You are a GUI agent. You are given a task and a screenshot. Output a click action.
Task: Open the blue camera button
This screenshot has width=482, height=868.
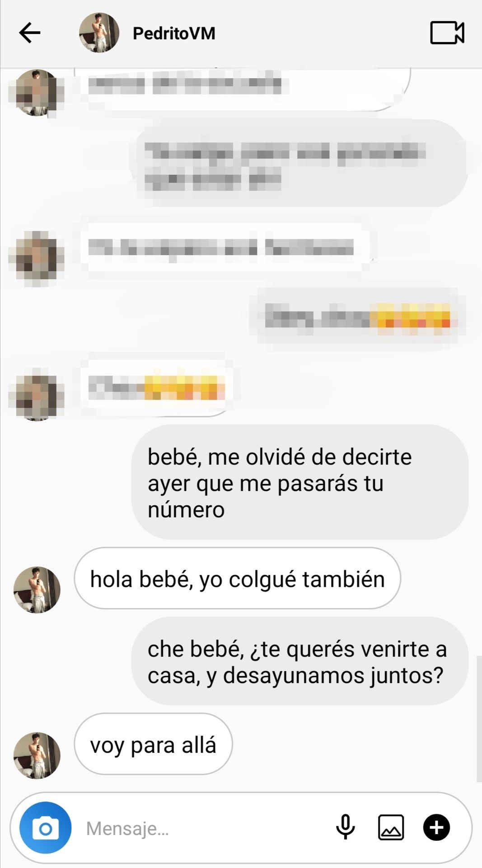(45, 828)
